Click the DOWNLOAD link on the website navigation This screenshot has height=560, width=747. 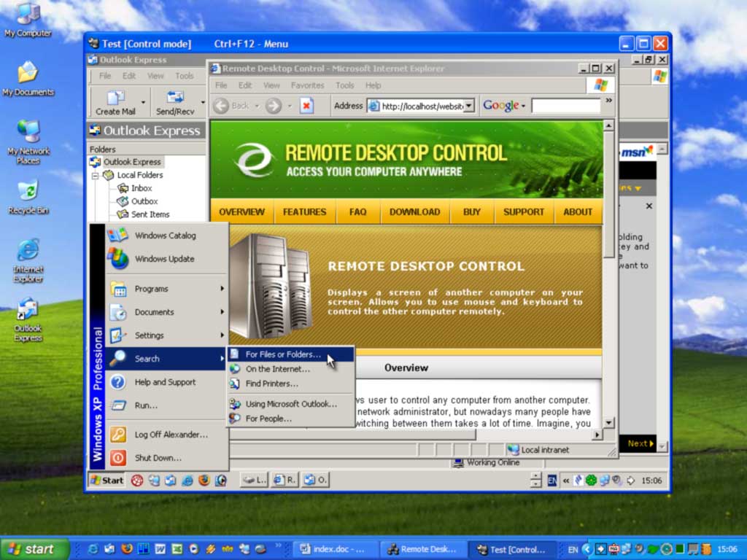414,211
